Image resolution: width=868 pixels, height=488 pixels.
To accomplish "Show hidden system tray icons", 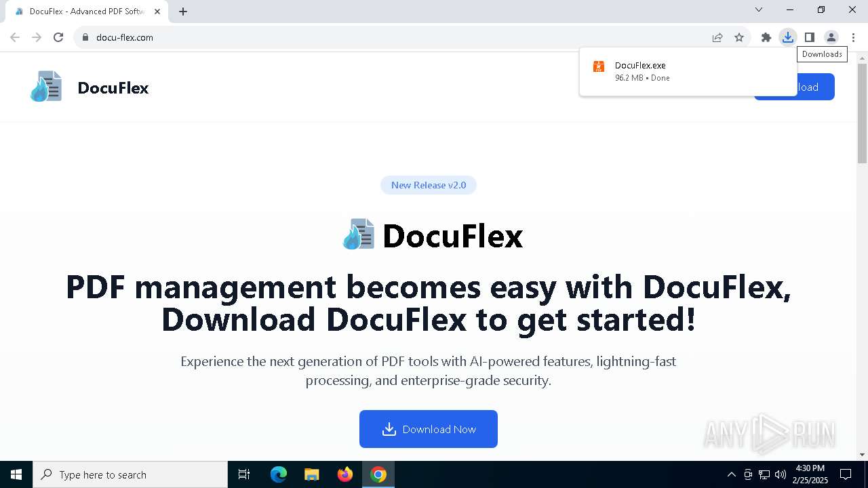I will tap(732, 474).
